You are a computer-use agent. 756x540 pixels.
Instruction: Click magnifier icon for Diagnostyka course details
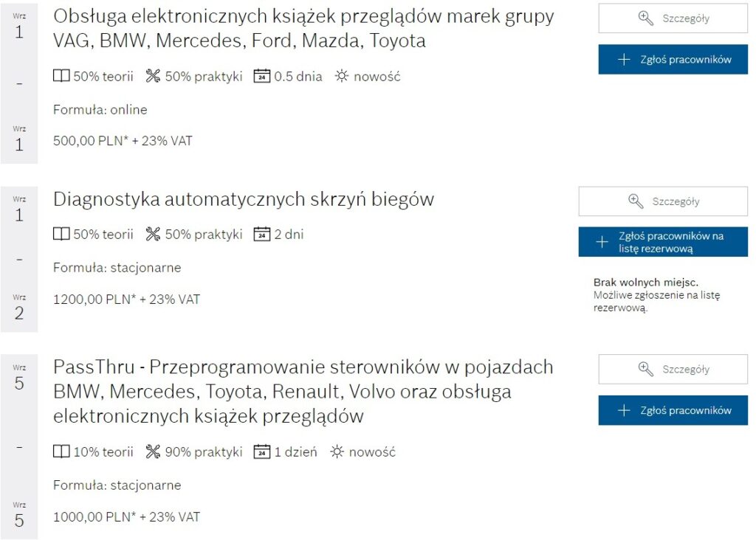coord(636,201)
